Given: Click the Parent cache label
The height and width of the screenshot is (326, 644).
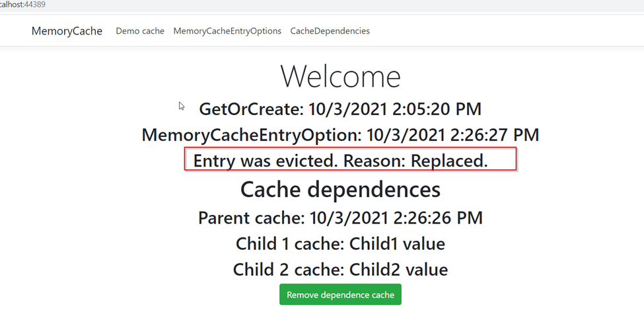Looking at the screenshot, I should click(x=252, y=218).
